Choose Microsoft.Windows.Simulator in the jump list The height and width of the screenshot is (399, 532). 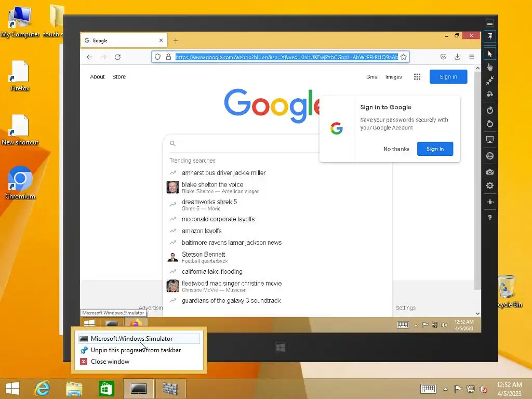(139, 339)
